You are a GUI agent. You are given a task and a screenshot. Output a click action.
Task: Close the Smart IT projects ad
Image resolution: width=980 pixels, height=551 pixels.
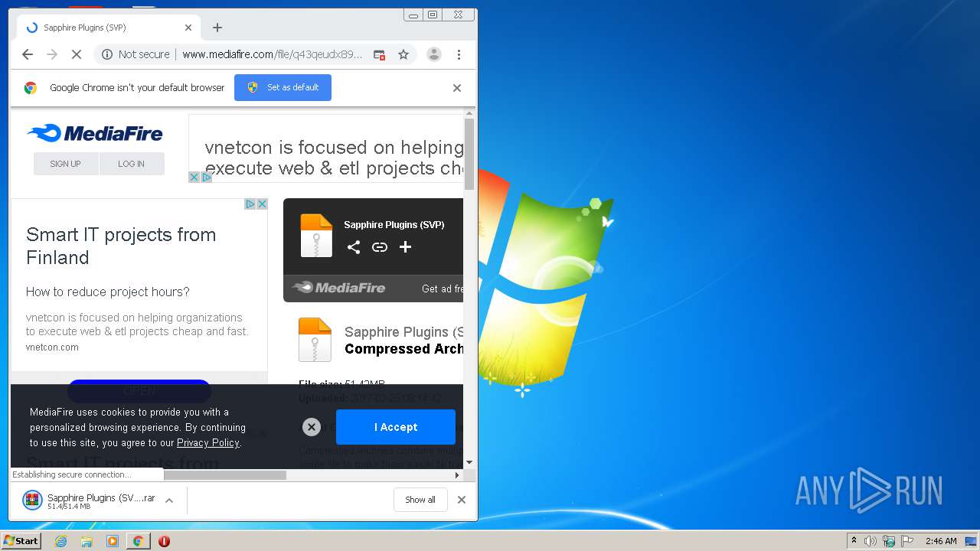pos(262,204)
